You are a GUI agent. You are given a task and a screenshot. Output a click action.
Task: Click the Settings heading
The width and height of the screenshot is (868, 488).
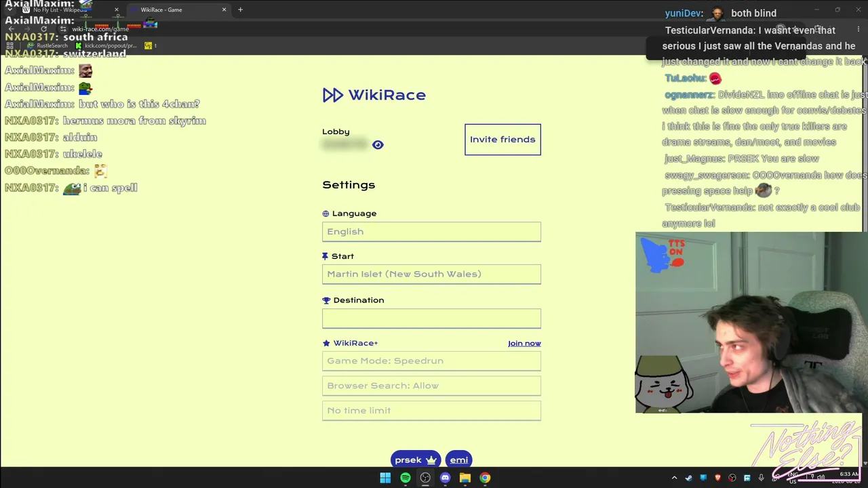point(349,185)
